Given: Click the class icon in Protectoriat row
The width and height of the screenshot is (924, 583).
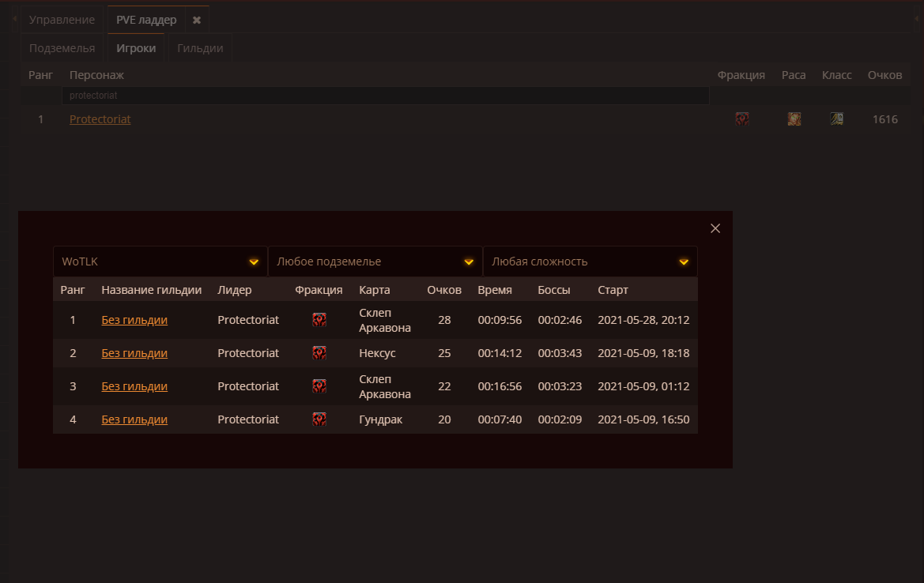Looking at the screenshot, I should pos(836,119).
